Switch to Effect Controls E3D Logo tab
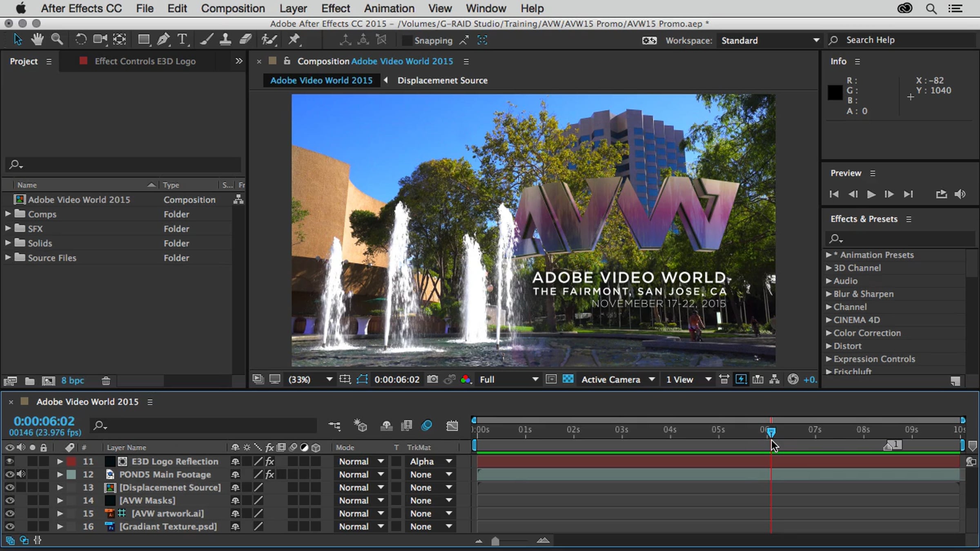Viewport: 980px width, 551px height. [145, 61]
